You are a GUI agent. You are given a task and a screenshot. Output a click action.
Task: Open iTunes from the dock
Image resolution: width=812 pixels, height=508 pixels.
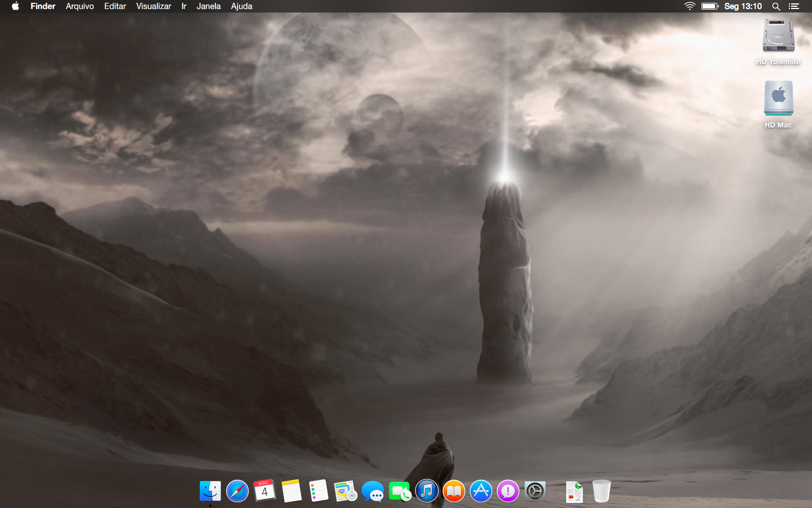[427, 491]
